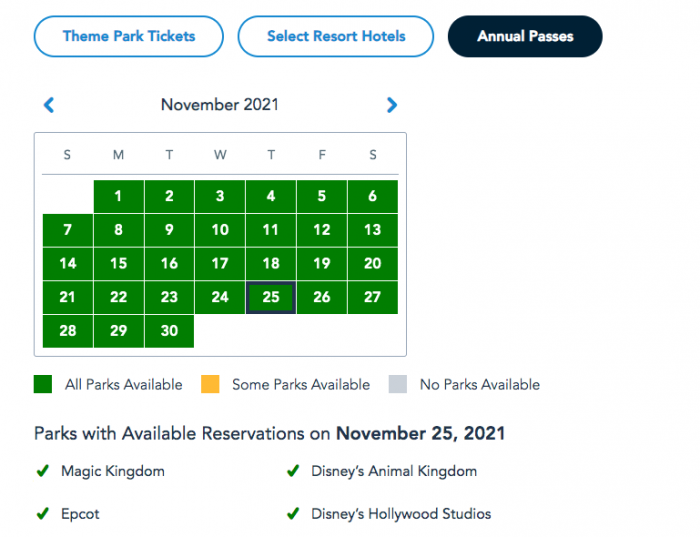Click the November 2021 month heading
This screenshot has width=700, height=537.
pos(220,105)
